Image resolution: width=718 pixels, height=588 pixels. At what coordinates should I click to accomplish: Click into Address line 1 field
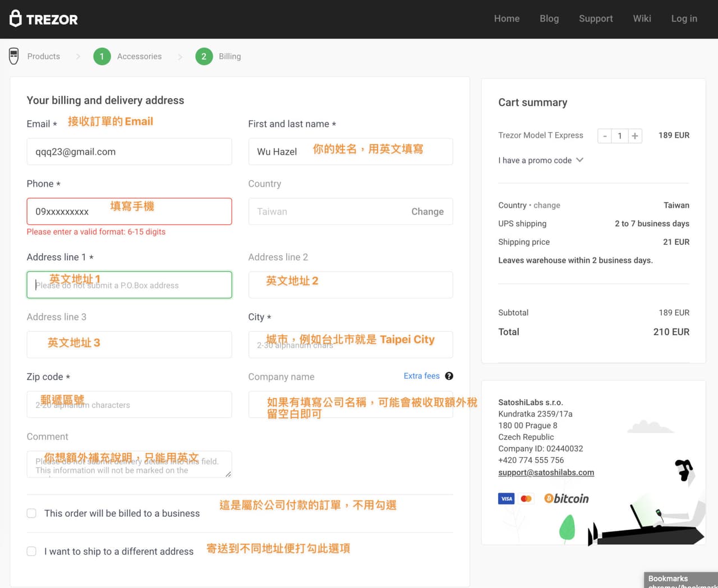(129, 285)
